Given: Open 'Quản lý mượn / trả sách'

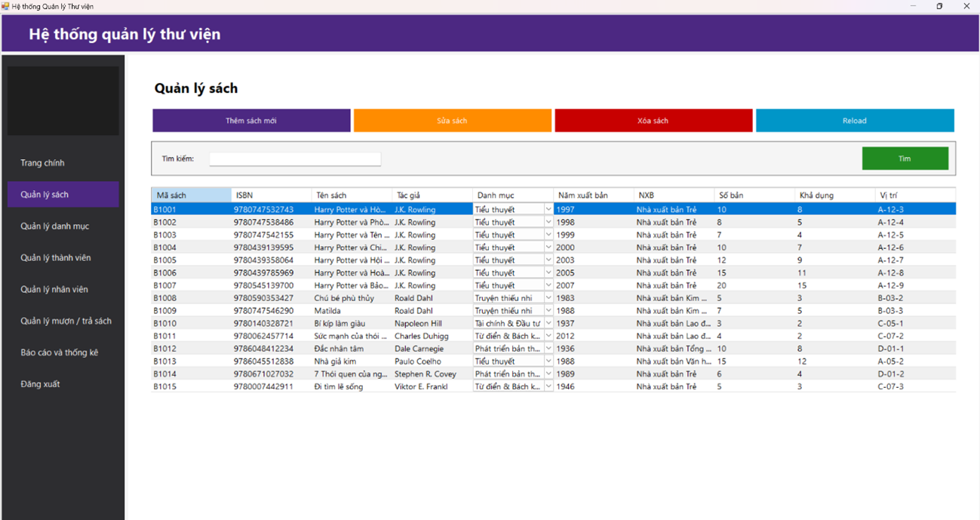Looking at the screenshot, I should [63, 322].
